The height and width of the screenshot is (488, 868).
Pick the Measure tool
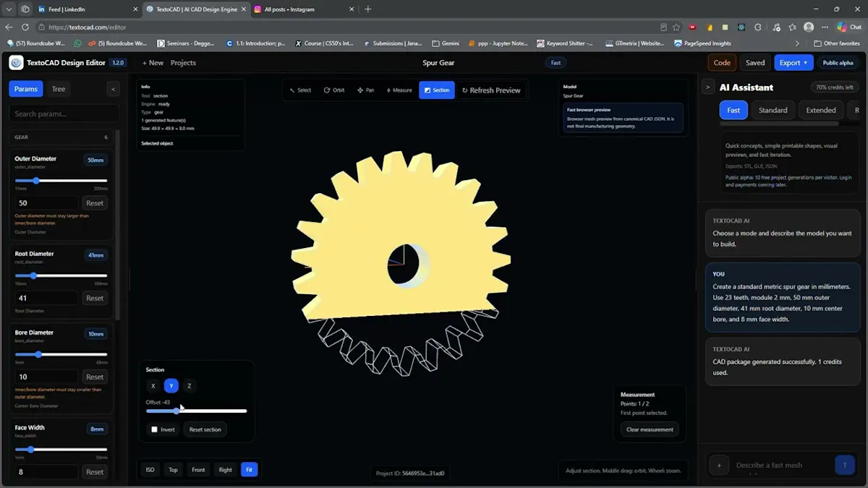pyautogui.click(x=399, y=90)
